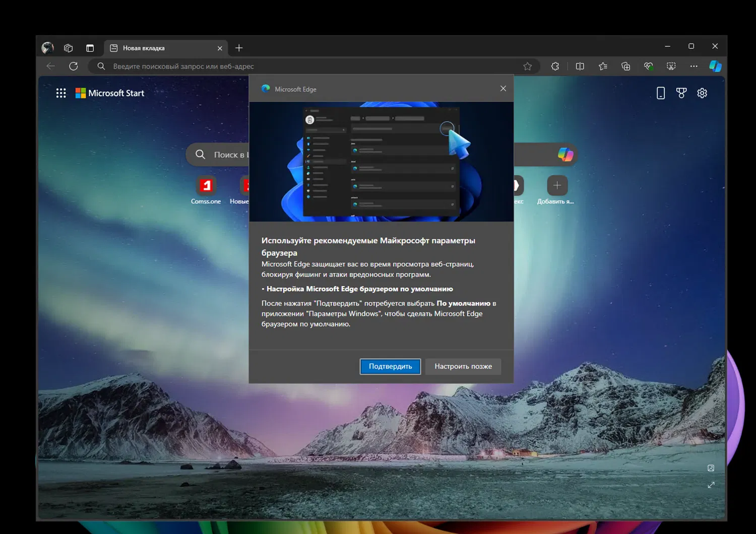Click the Edge logo in dialog header
756x534 pixels.
266,89
